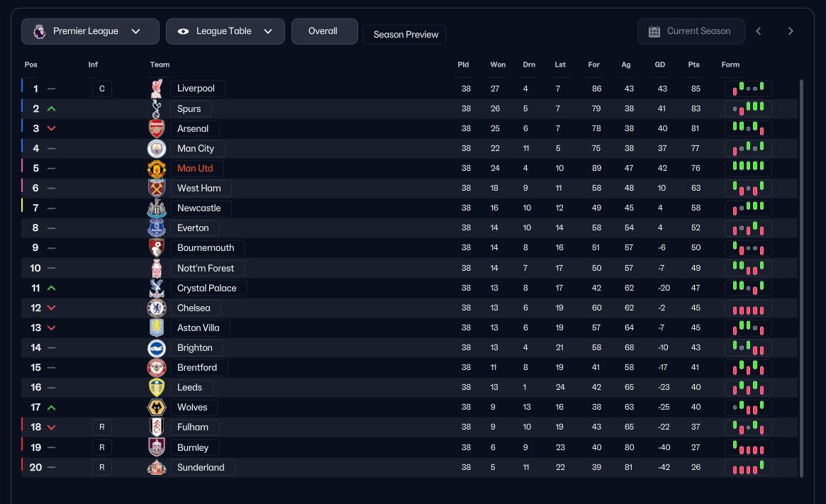Click the Liverpool club crest icon
This screenshot has height=504, width=826.
point(157,89)
